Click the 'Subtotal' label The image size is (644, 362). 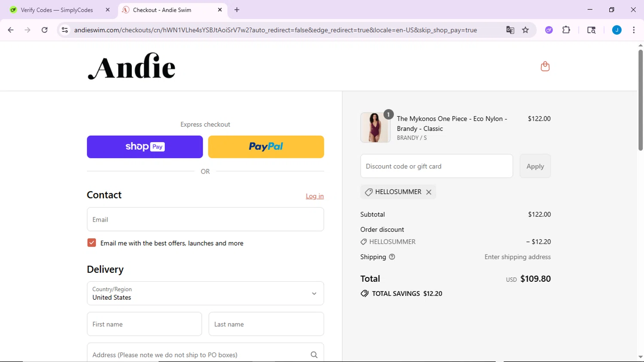(x=373, y=214)
